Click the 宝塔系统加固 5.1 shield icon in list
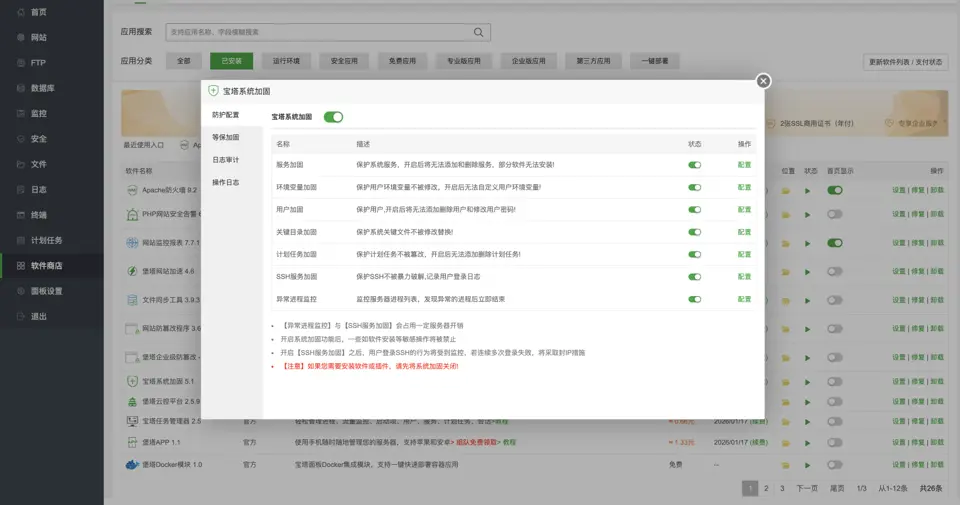Viewport: 960px width, 505px height. (x=132, y=381)
